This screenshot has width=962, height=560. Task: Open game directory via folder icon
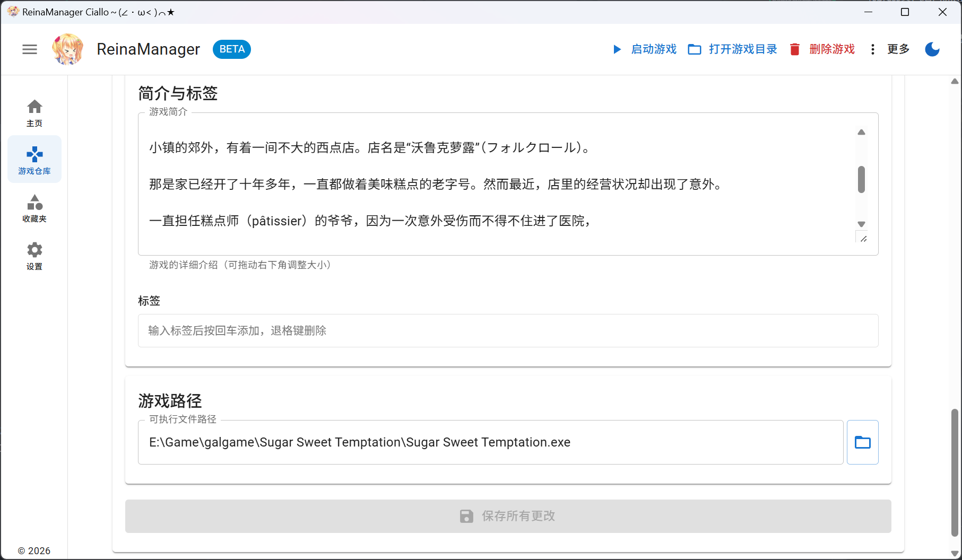point(695,49)
